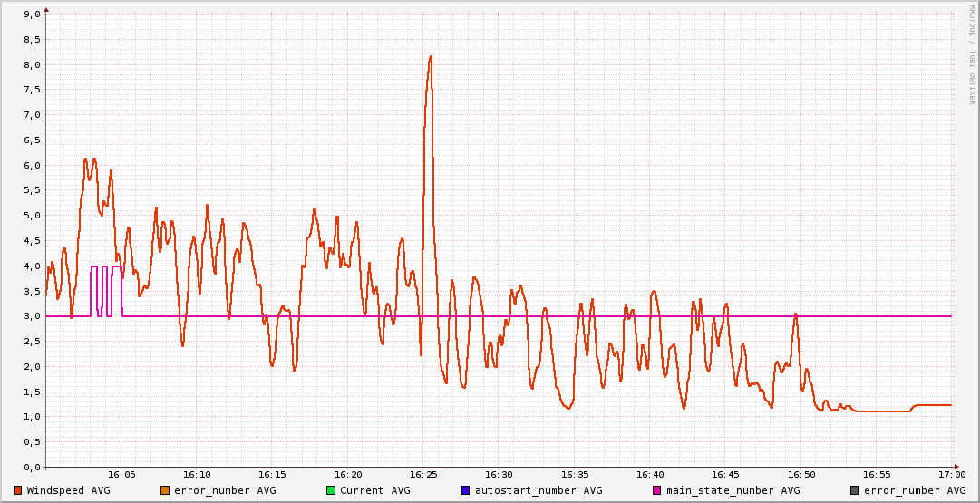Click the 'autostart_number AVG' legend label
980x503 pixels.
(x=539, y=490)
